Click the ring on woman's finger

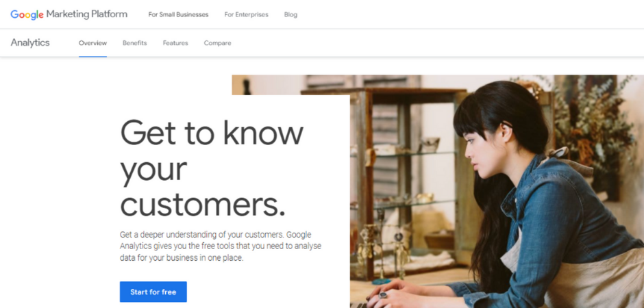(x=383, y=295)
